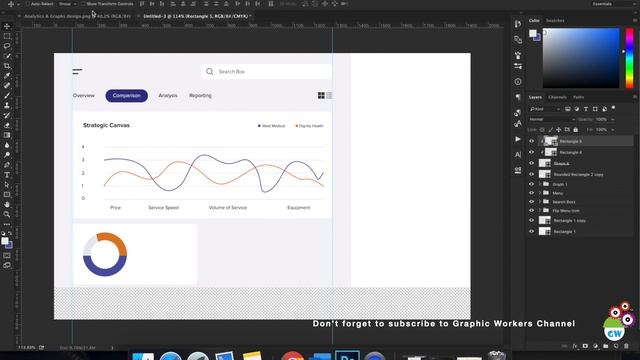
Task: Select the Hand tool
Action: click(x=7, y=204)
